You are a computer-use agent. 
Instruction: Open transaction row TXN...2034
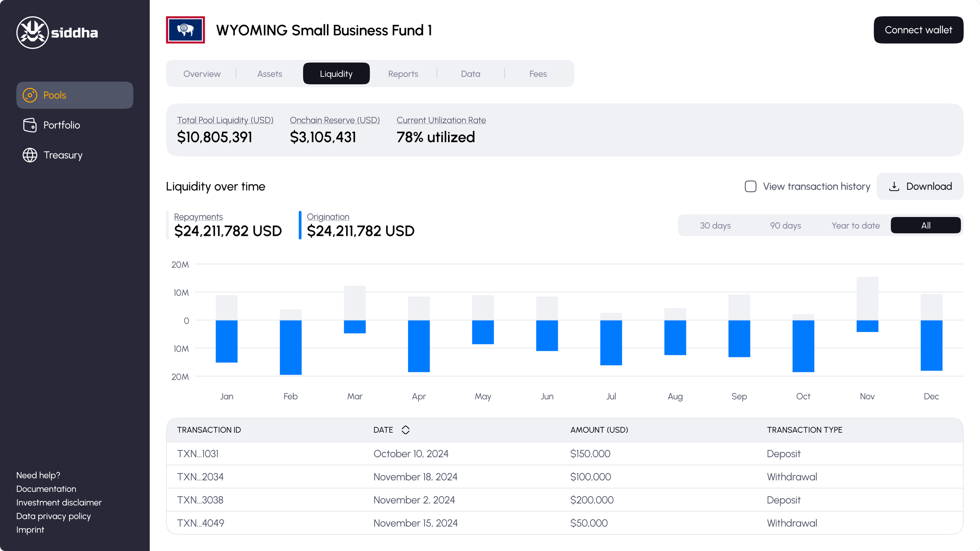pos(200,477)
